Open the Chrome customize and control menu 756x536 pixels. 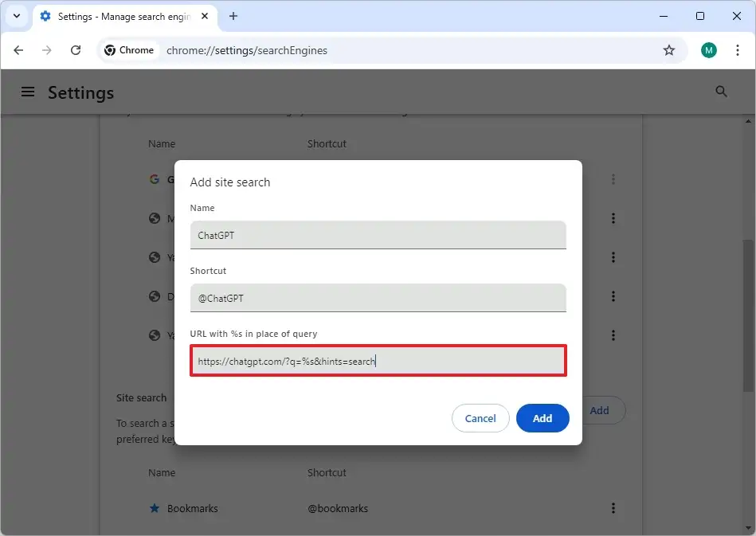(737, 49)
